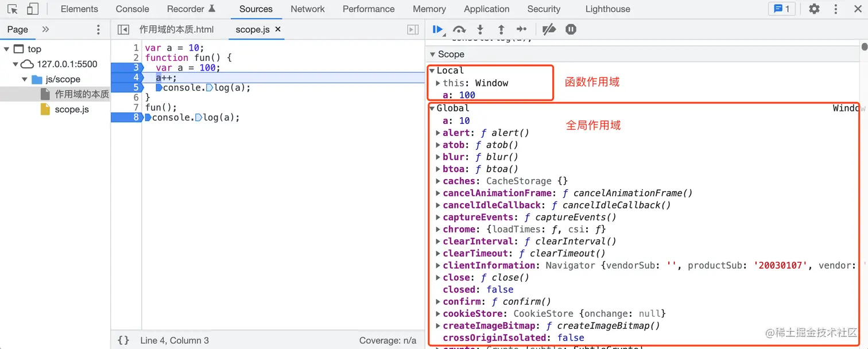Viewport: 868px width, 349px height.
Task: Expand 'this: Window' entry
Action: [438, 83]
